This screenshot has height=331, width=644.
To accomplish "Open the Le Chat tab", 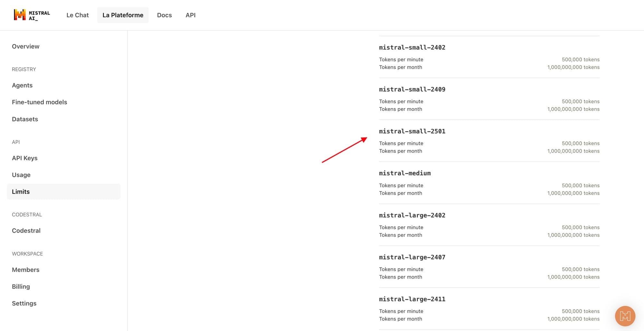I will pos(78,15).
